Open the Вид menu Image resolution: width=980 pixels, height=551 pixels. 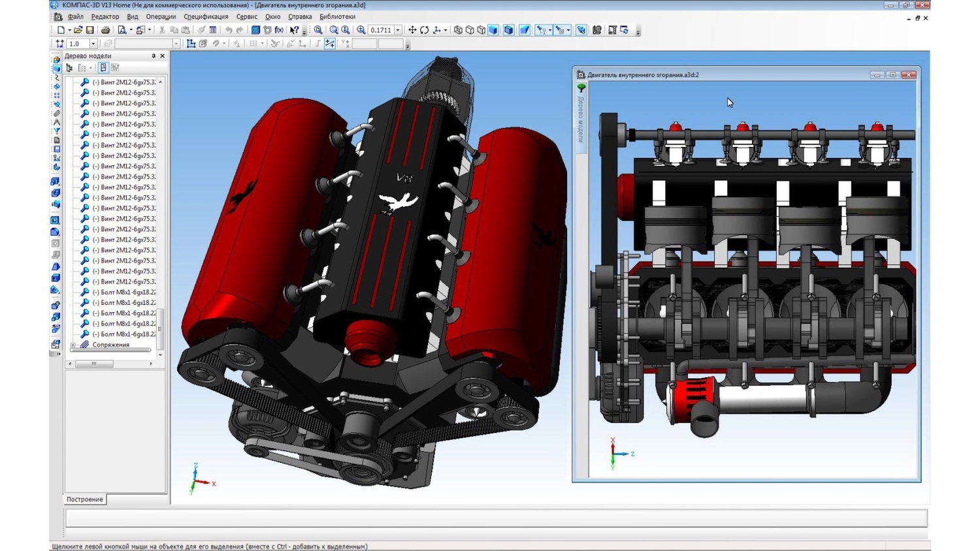[x=133, y=16]
